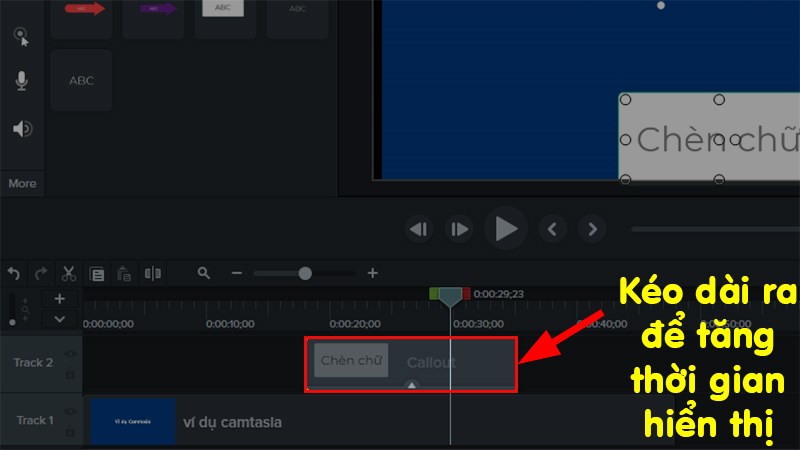Open the More tools menu

[22, 184]
